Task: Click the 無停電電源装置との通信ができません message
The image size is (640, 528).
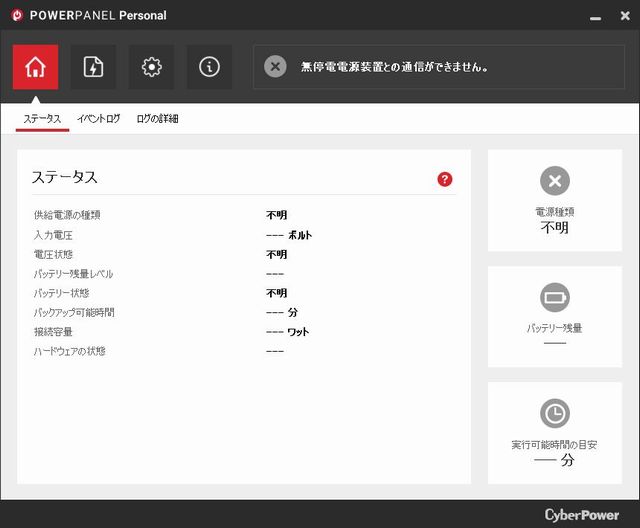Action: click(394, 67)
